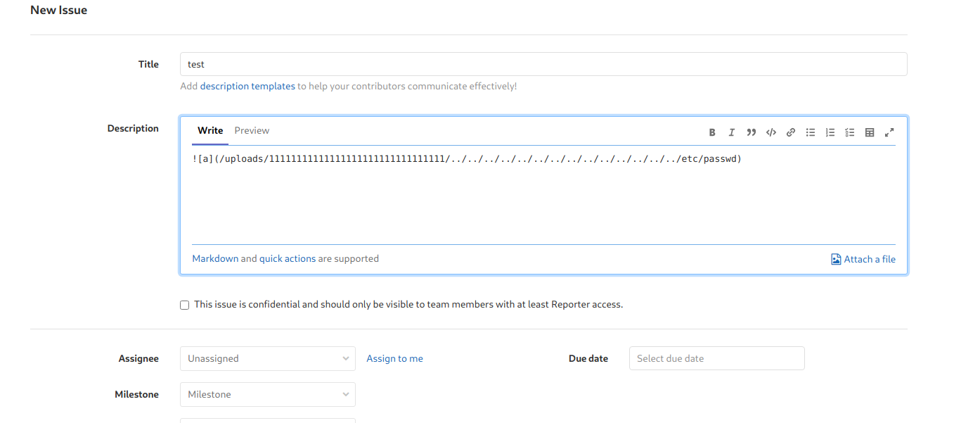980x423 pixels.
Task: Add a bullet list
Action: click(811, 132)
